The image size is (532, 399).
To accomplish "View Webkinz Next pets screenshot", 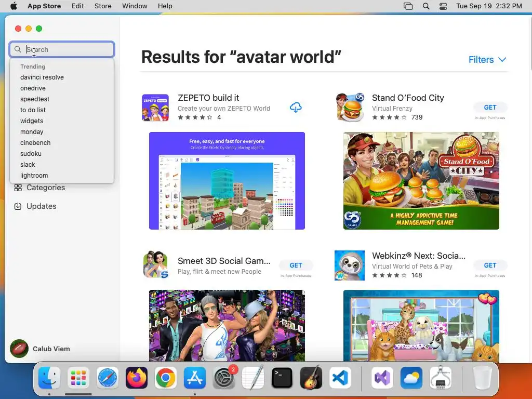I will [x=421, y=325].
